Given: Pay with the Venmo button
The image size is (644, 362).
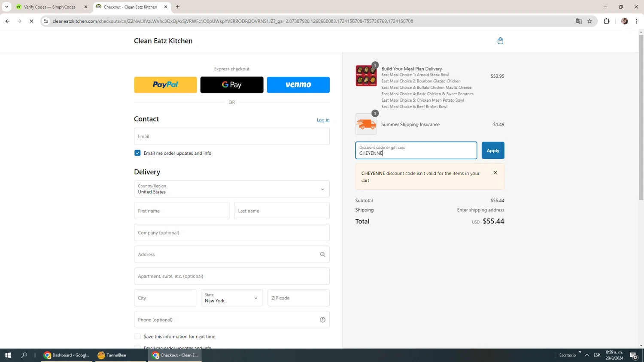Looking at the screenshot, I should coord(298,84).
